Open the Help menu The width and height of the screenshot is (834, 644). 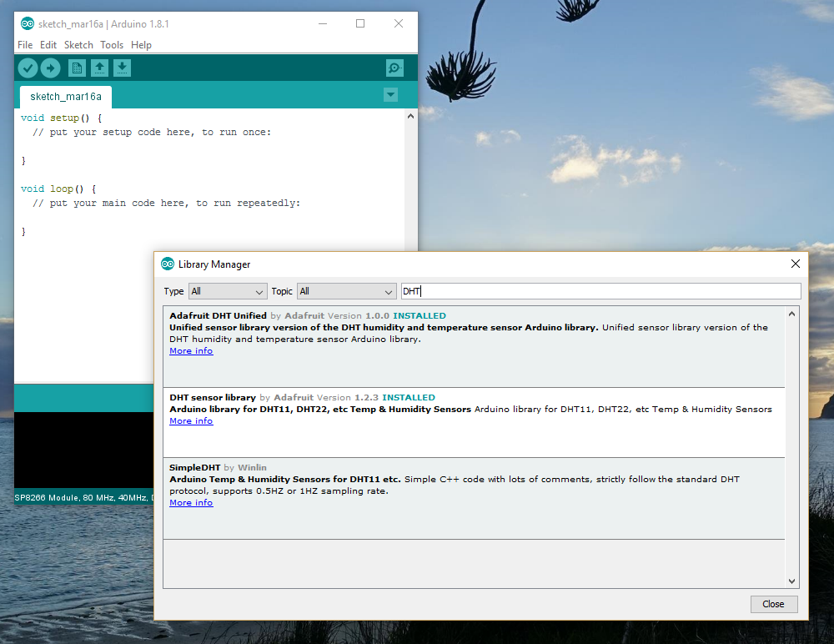coord(141,45)
